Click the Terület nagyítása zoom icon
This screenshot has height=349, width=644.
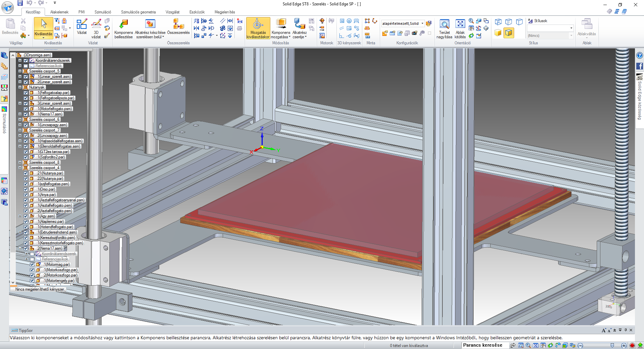point(444,24)
